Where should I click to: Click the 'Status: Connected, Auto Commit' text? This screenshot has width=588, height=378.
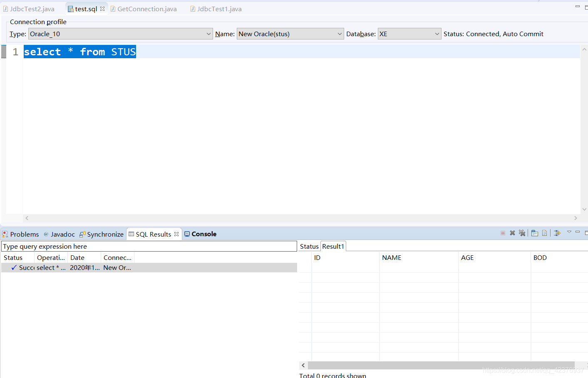click(494, 34)
